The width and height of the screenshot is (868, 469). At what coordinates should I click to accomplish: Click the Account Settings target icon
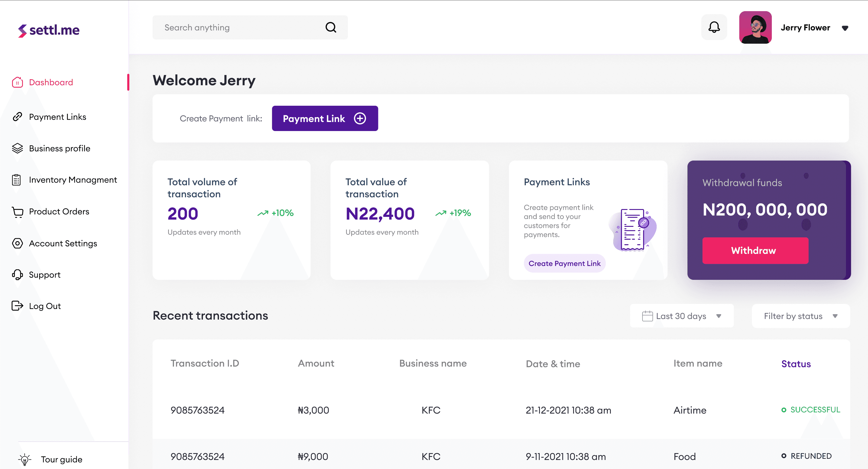(x=17, y=243)
